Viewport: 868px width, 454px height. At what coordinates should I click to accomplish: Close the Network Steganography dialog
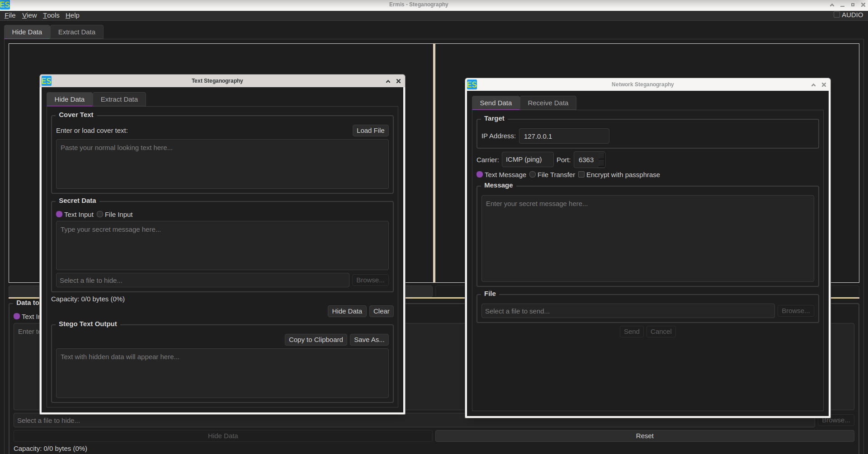[x=824, y=85]
